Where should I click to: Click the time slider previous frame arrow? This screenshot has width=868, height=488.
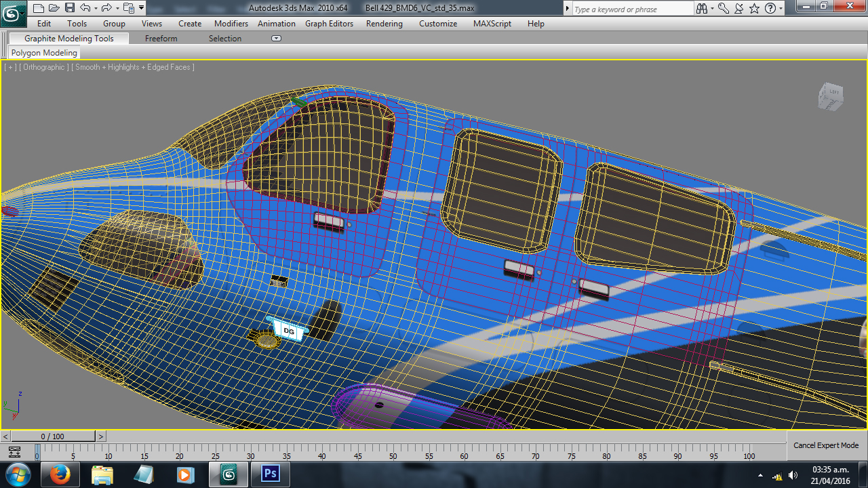(6, 436)
